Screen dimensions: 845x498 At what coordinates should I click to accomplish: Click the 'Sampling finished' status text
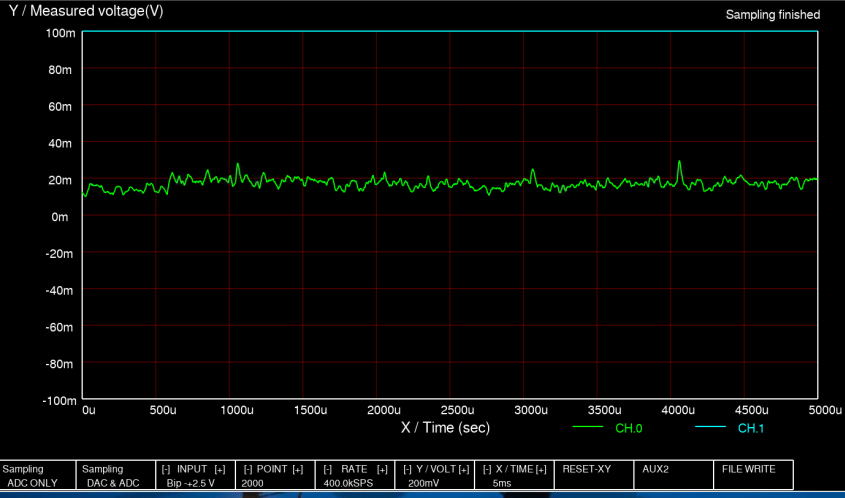click(773, 15)
